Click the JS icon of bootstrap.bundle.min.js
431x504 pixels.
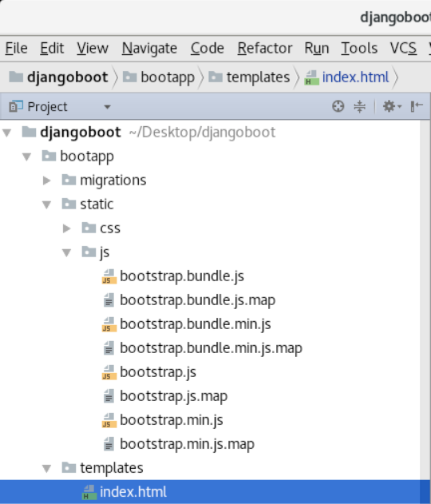pos(109,324)
